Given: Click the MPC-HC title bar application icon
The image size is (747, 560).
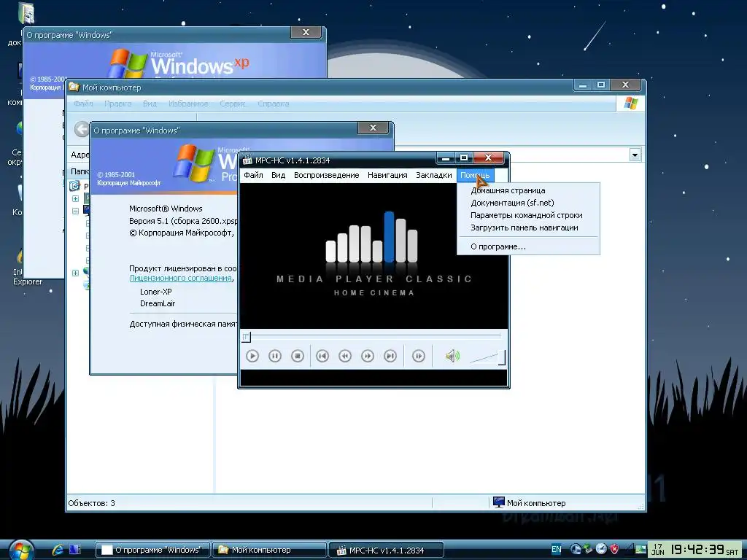Looking at the screenshot, I should click(247, 160).
